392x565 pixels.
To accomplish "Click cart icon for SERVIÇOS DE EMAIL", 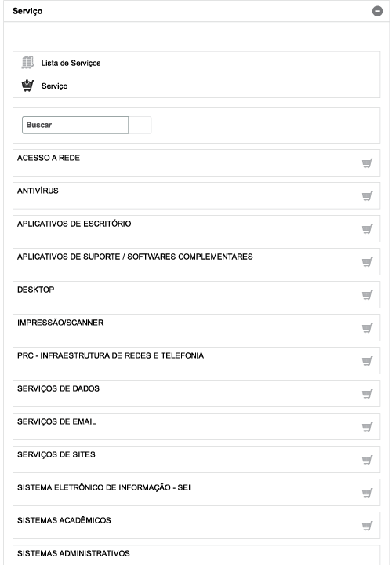I will 367,427.
